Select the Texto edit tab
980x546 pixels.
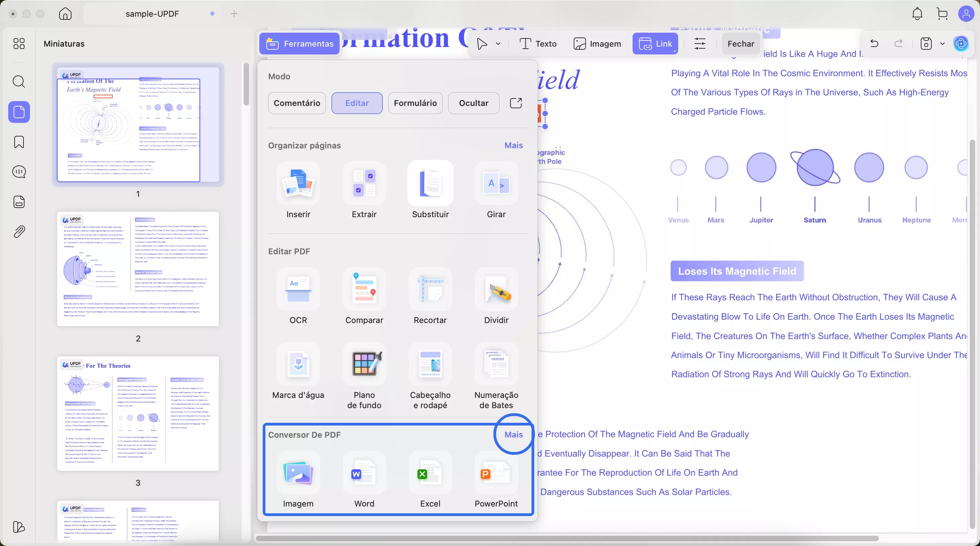pyautogui.click(x=538, y=44)
